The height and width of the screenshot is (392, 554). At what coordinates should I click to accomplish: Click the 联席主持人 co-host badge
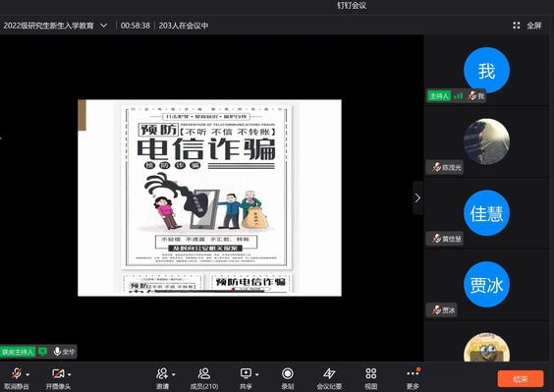(x=18, y=352)
